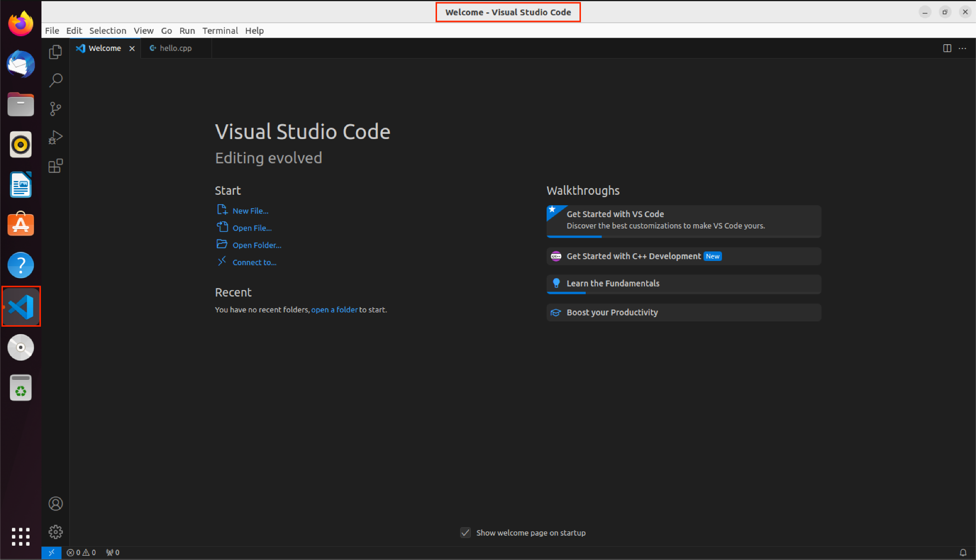
Task: Launch Firefox from the dock
Action: point(20,23)
